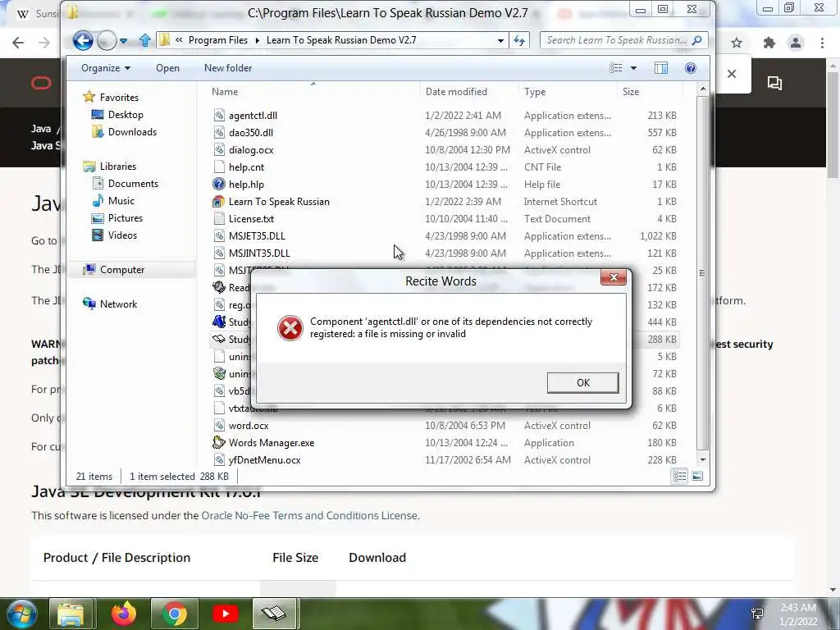Select Learn To Speak Russian shortcut icon
Screen dimensions: 840x630
(218, 202)
